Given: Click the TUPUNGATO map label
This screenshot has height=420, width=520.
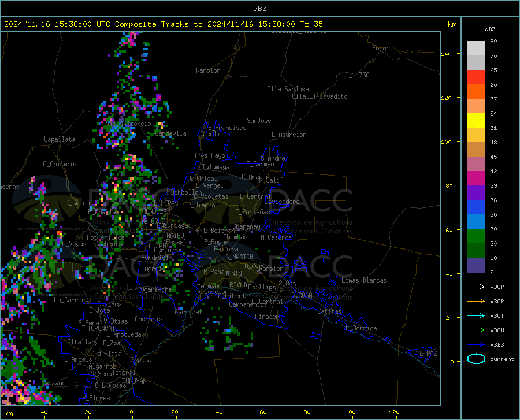Looking at the screenshot, I should point(103,329).
